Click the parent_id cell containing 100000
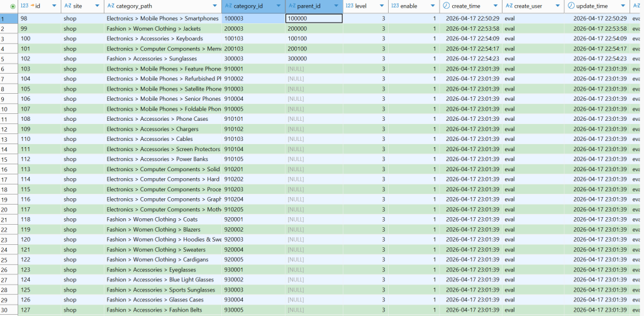The image size is (644, 316). (314, 19)
